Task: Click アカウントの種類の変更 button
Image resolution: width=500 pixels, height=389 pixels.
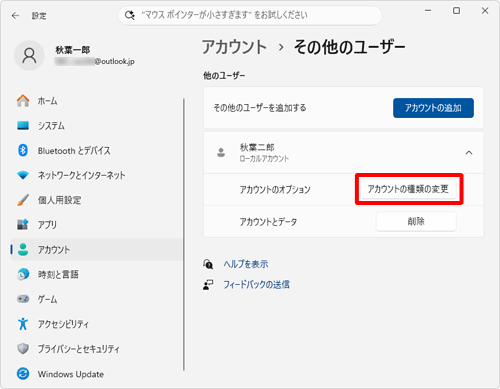Action: [x=408, y=189]
